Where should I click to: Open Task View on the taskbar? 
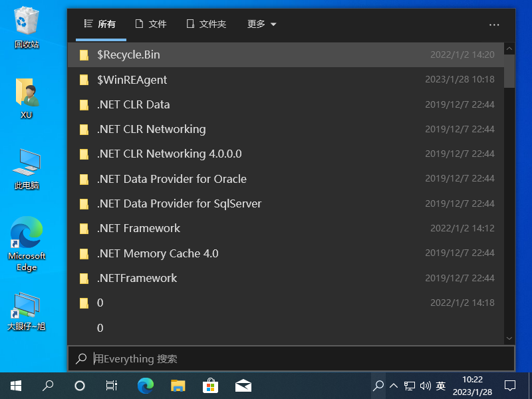click(111, 386)
